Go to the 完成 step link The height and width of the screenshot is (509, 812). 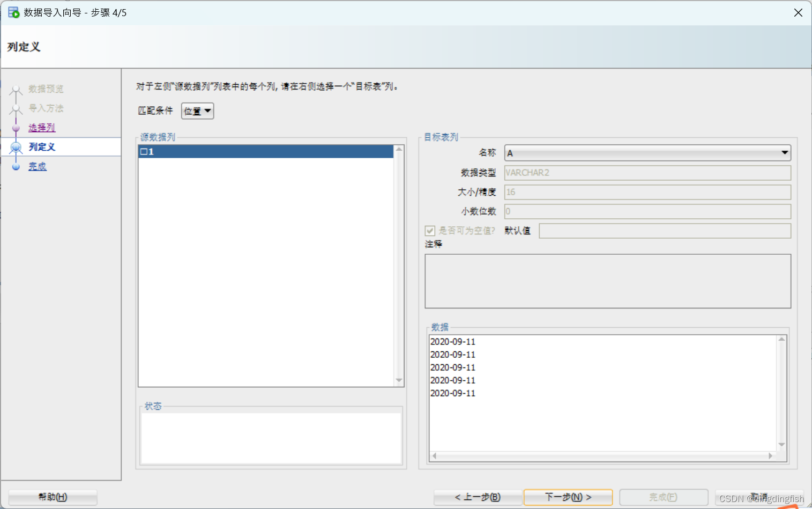pos(38,167)
